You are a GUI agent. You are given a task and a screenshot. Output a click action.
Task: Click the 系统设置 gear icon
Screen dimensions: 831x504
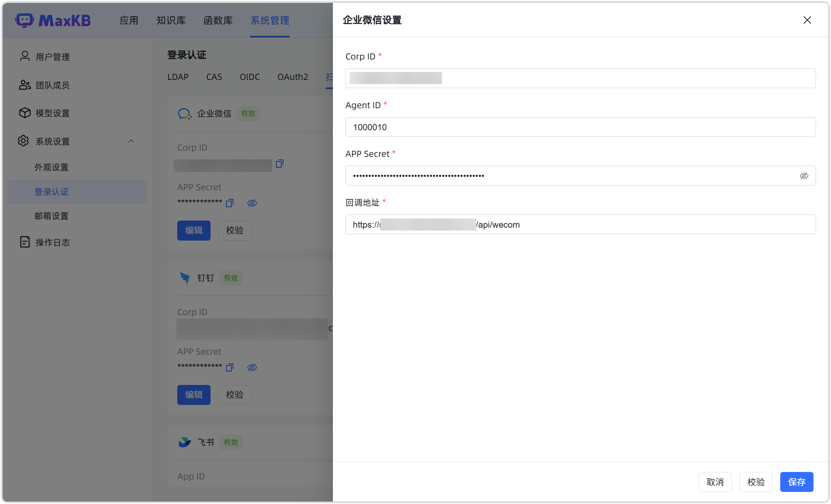(x=23, y=141)
